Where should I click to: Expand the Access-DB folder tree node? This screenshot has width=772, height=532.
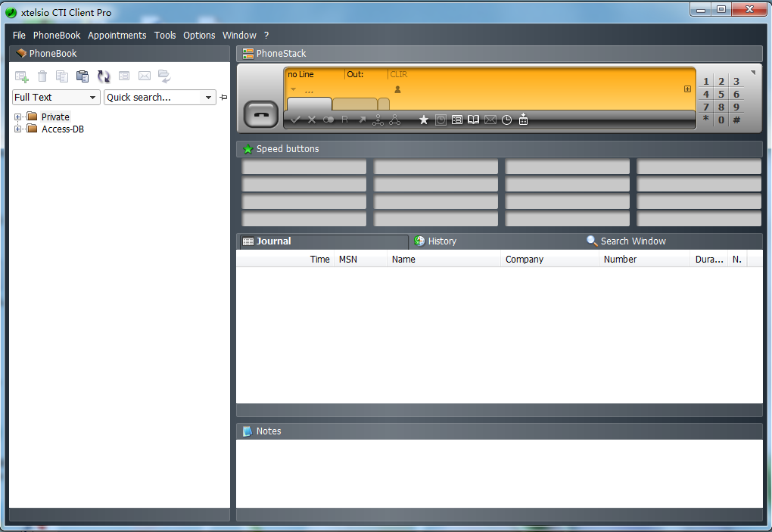(17, 129)
